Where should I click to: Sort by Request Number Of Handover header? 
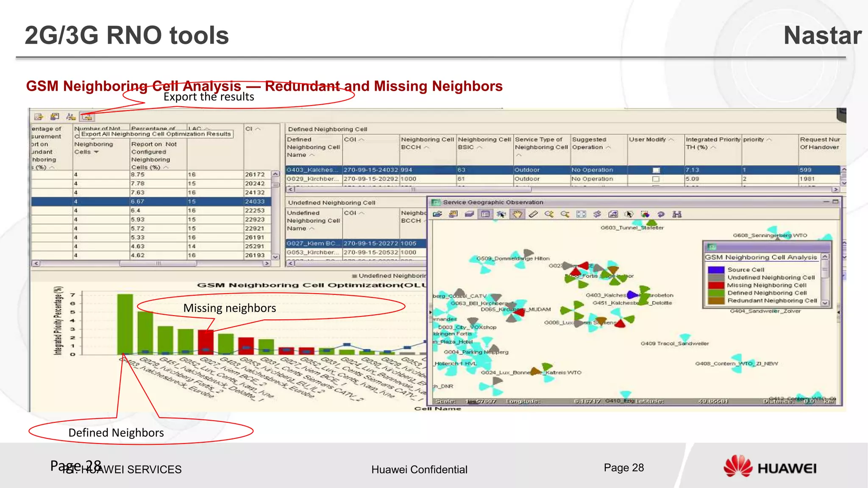(820, 143)
